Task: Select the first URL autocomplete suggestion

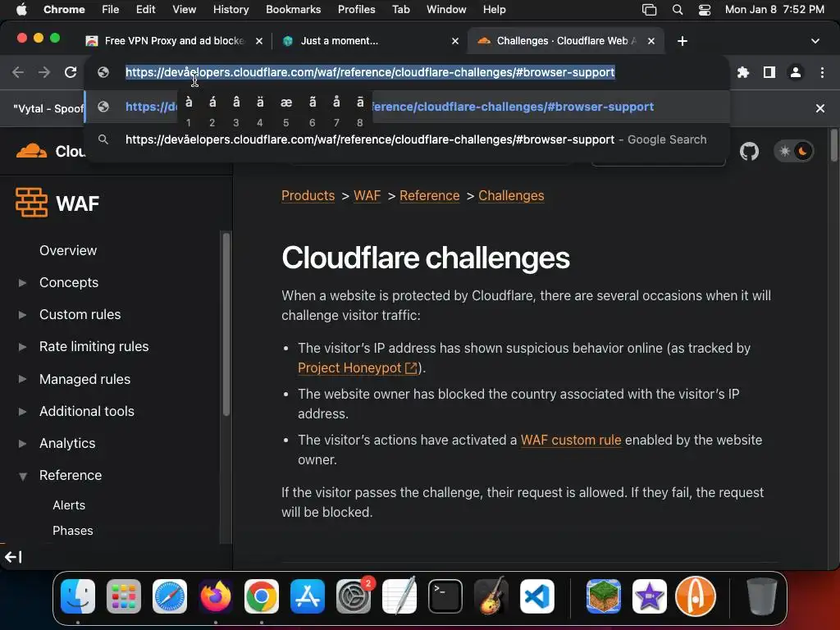Action: 407,107
